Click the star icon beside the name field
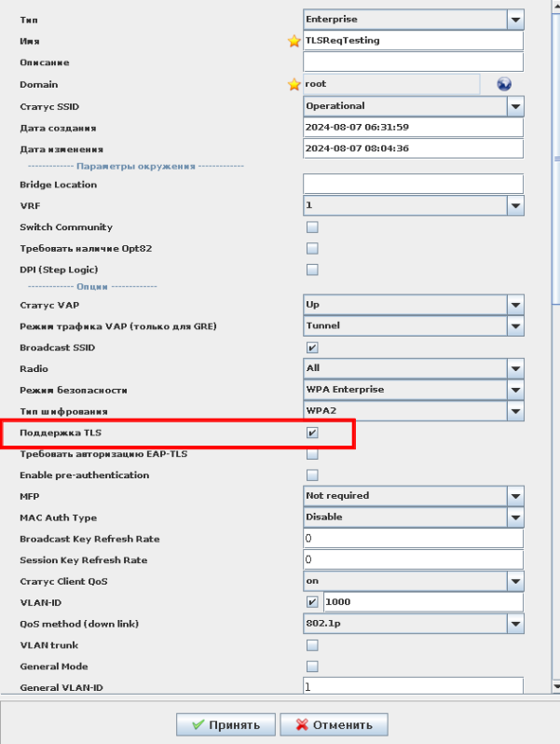Screen dimensions: 560x744 tap(294, 41)
